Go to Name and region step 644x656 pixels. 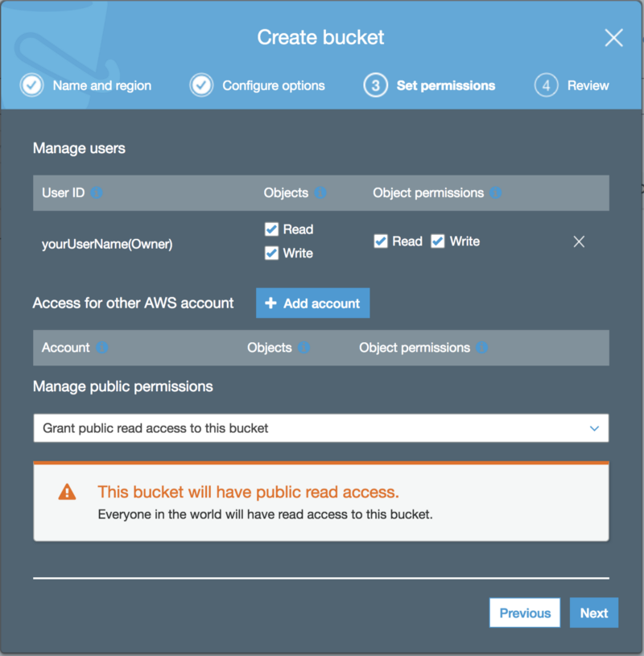[86, 85]
